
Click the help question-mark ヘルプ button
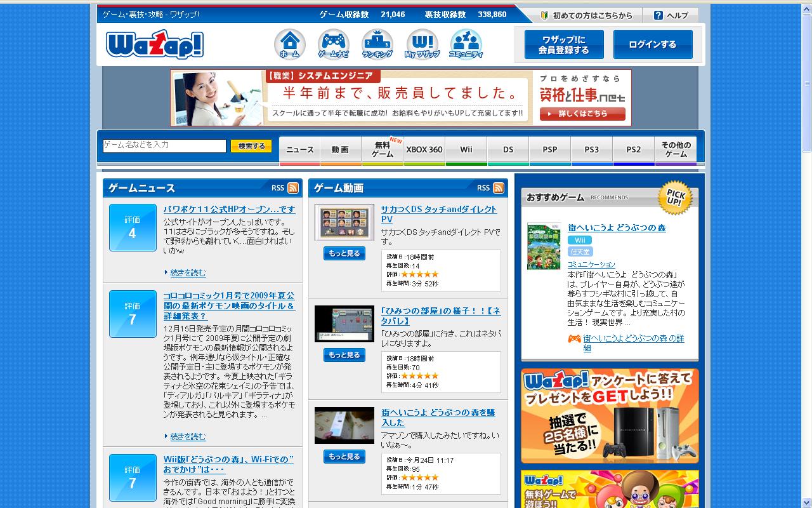coord(671,15)
